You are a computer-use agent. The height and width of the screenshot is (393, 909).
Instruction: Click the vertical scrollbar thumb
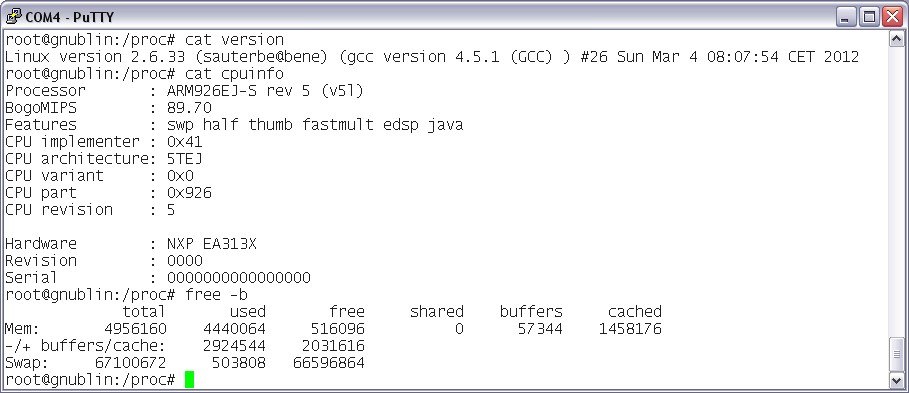pyautogui.click(x=896, y=354)
